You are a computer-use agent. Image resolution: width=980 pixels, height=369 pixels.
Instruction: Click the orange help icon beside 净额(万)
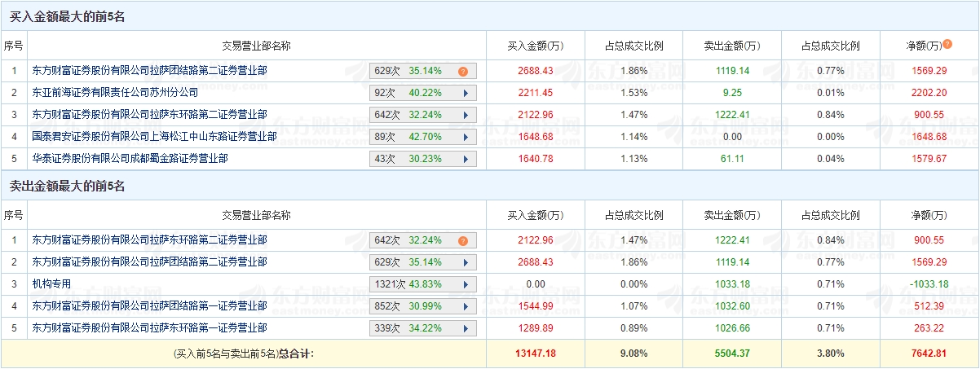pos(947,44)
